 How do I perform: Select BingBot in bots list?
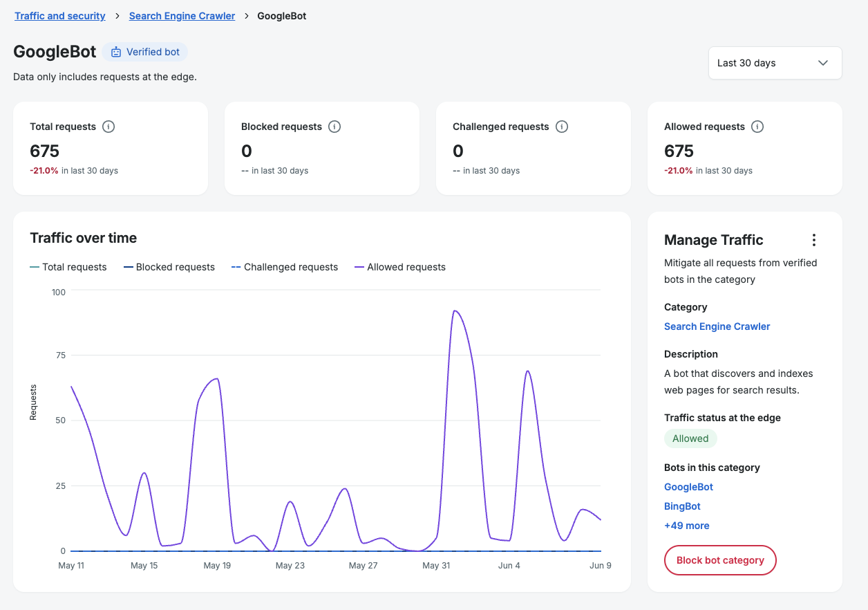(x=682, y=506)
